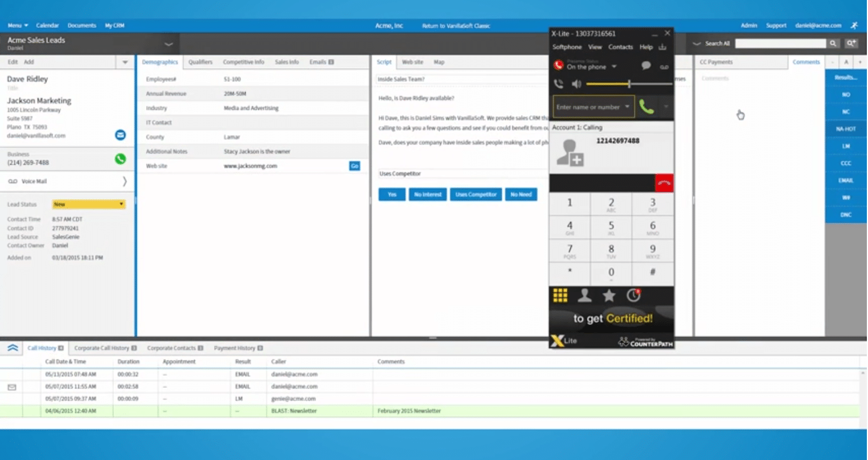868x460 pixels.
Task: Open the Corporate Call History tab
Action: pos(105,348)
